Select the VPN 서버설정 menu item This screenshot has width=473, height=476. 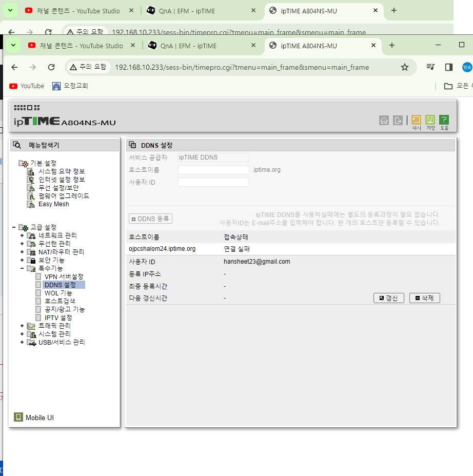coord(64,276)
